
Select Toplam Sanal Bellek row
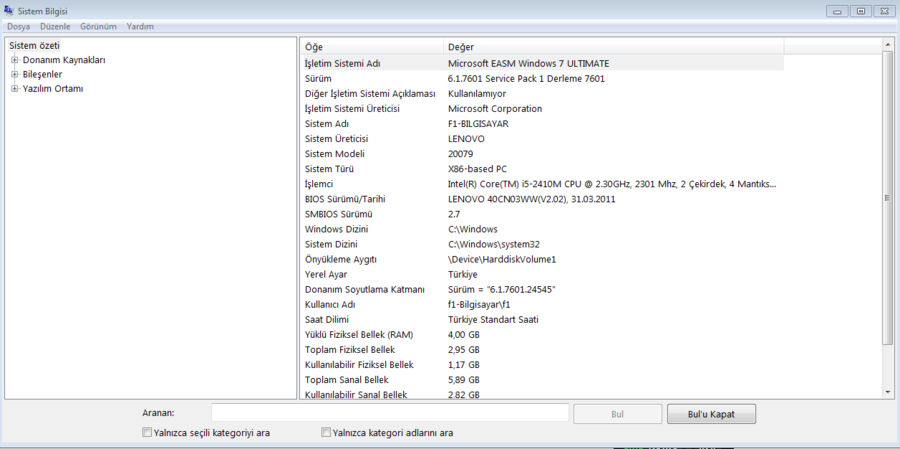pyautogui.click(x=542, y=380)
